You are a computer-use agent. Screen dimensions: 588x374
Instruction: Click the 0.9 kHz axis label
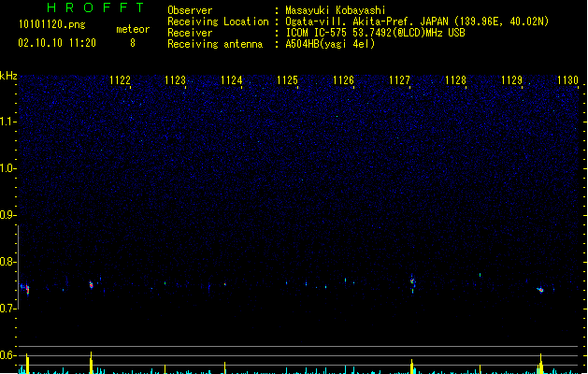click(x=7, y=215)
